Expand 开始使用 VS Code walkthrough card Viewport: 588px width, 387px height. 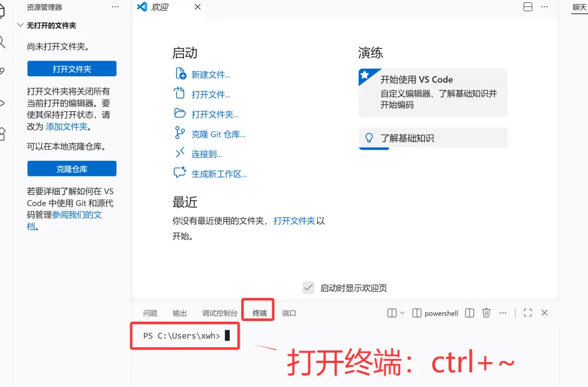pyautogui.click(x=433, y=92)
